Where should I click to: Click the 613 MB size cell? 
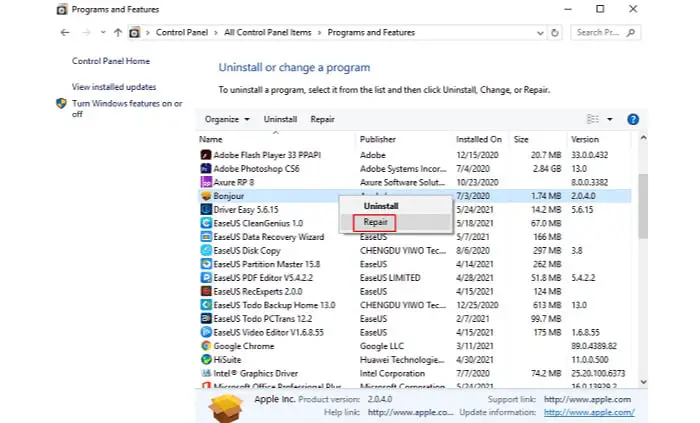pyautogui.click(x=547, y=305)
